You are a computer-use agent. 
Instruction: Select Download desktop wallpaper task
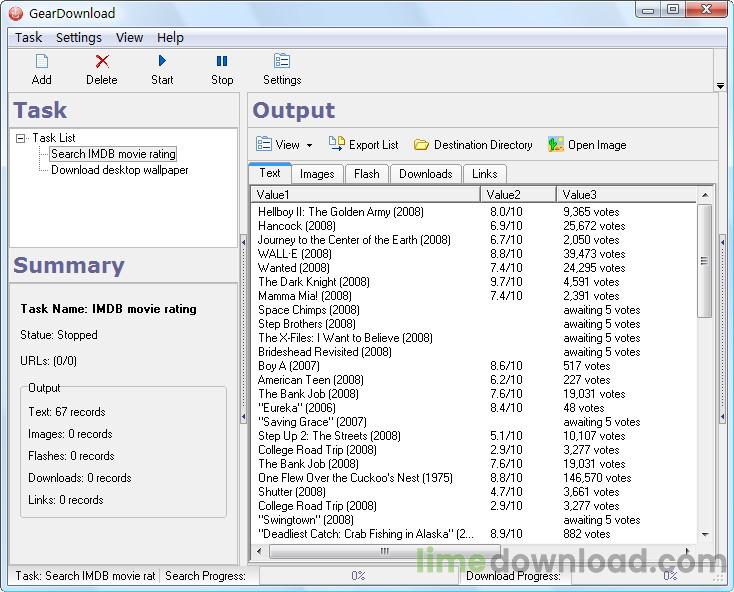coord(120,170)
